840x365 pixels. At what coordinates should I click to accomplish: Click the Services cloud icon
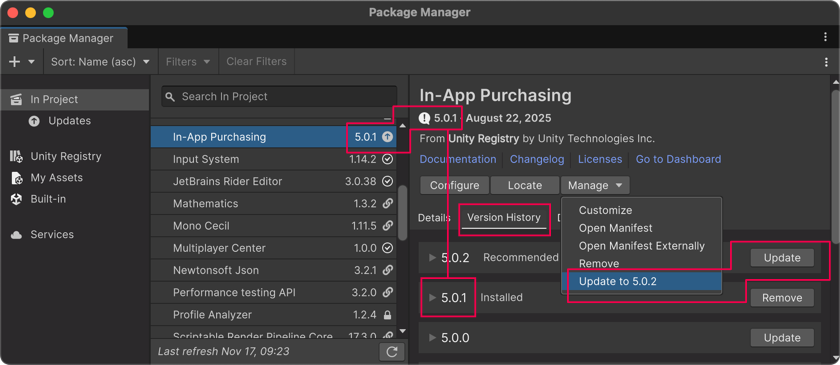point(16,235)
